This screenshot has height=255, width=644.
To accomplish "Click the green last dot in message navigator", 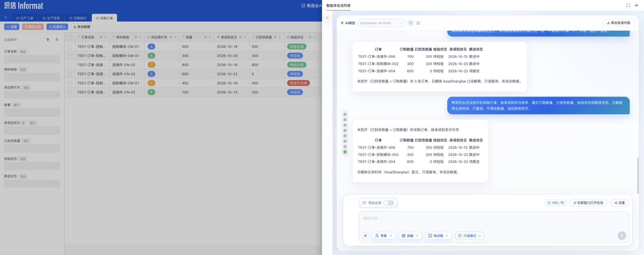I will coord(345,152).
